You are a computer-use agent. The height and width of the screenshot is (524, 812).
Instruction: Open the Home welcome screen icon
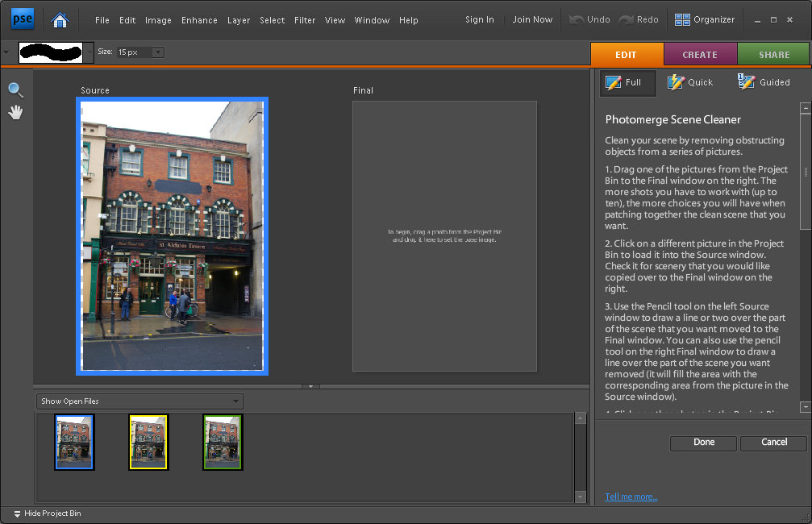pyautogui.click(x=60, y=20)
